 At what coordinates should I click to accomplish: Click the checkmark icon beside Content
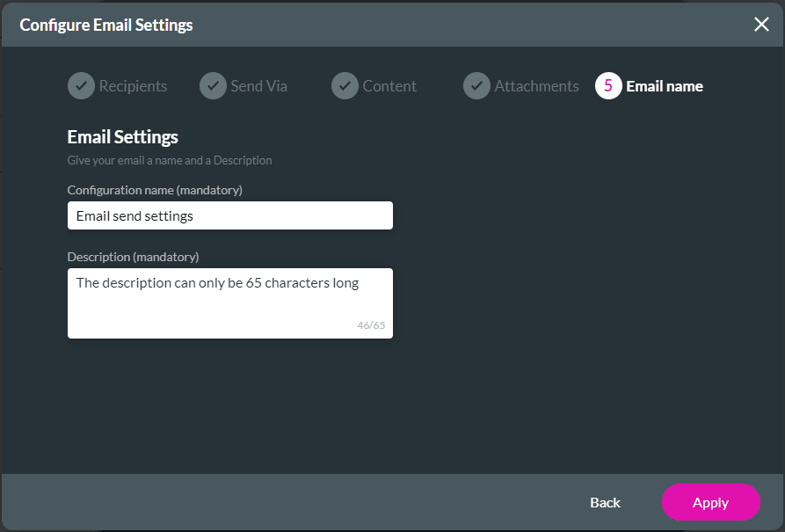coord(345,86)
